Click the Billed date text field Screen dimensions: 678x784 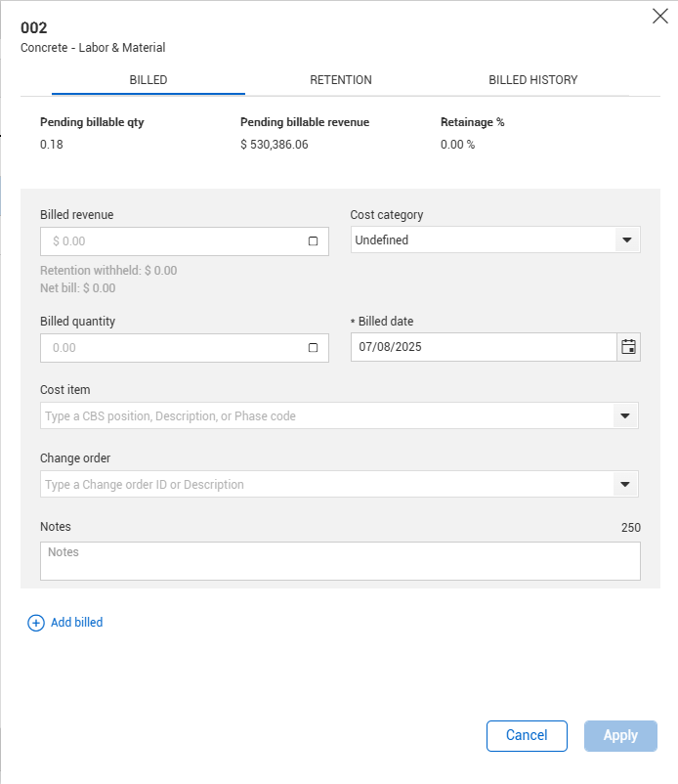pyautogui.click(x=483, y=347)
